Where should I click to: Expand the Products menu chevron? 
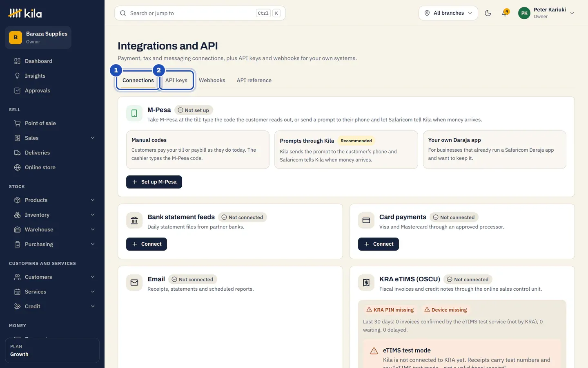tap(93, 200)
